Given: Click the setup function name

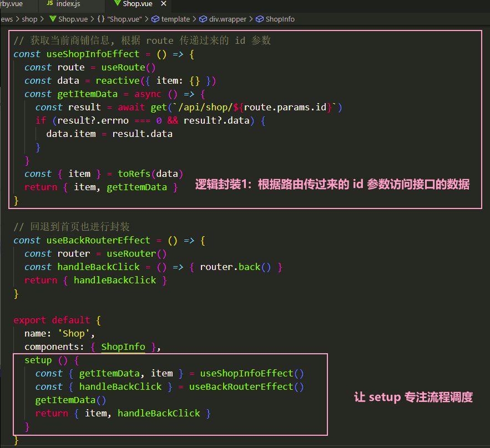Looking at the screenshot, I should tap(38, 360).
